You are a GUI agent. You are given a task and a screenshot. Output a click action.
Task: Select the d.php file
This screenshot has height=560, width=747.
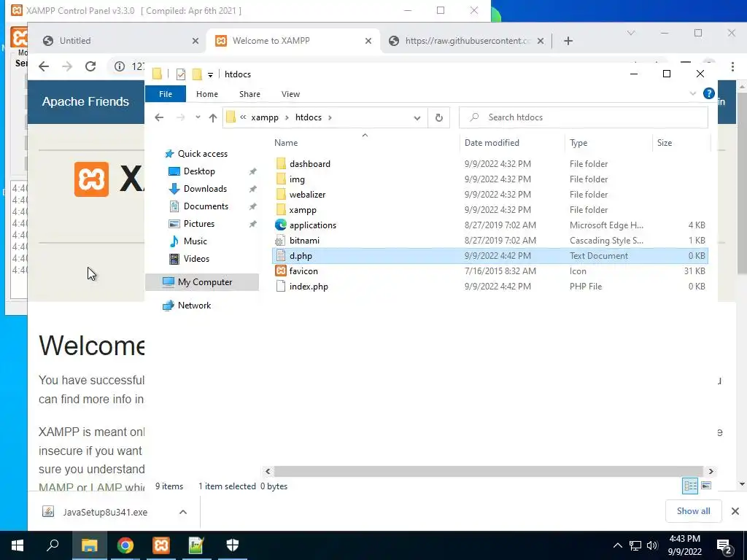[489, 256]
